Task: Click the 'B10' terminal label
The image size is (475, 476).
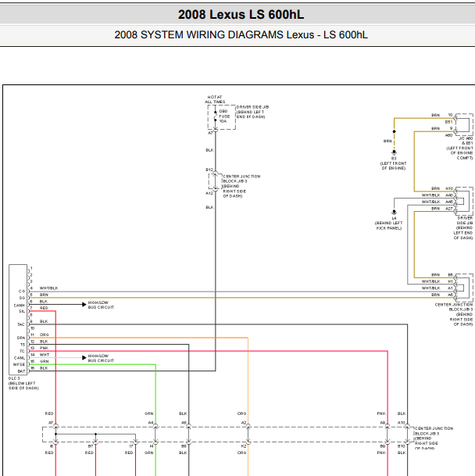Action: [402, 446]
